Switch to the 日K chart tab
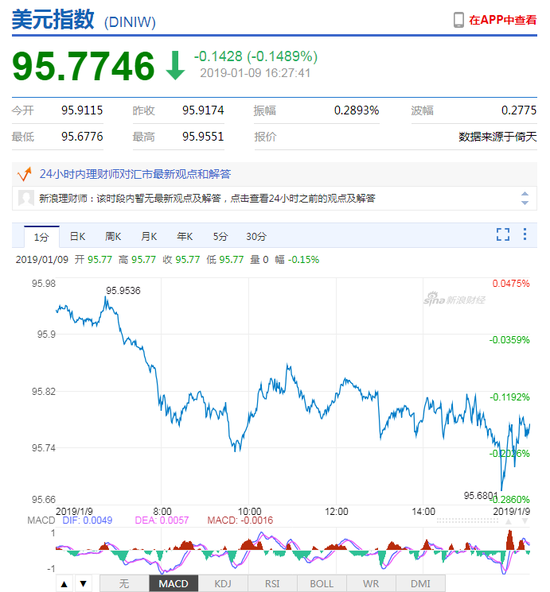550x592 pixels. [x=77, y=237]
